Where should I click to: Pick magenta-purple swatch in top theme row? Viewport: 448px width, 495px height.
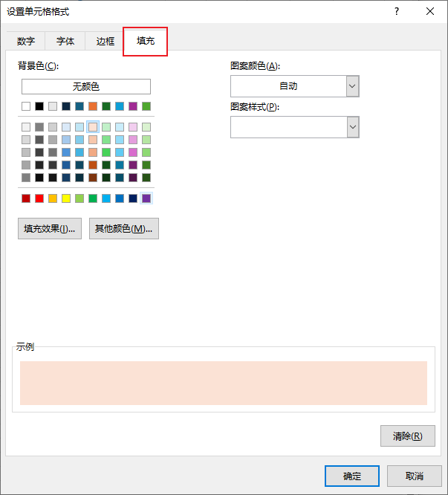(133, 106)
